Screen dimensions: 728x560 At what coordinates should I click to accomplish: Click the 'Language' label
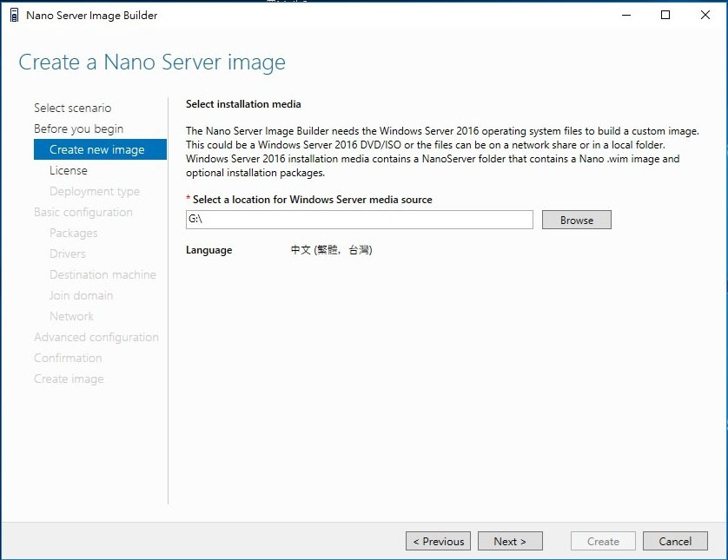(x=208, y=250)
